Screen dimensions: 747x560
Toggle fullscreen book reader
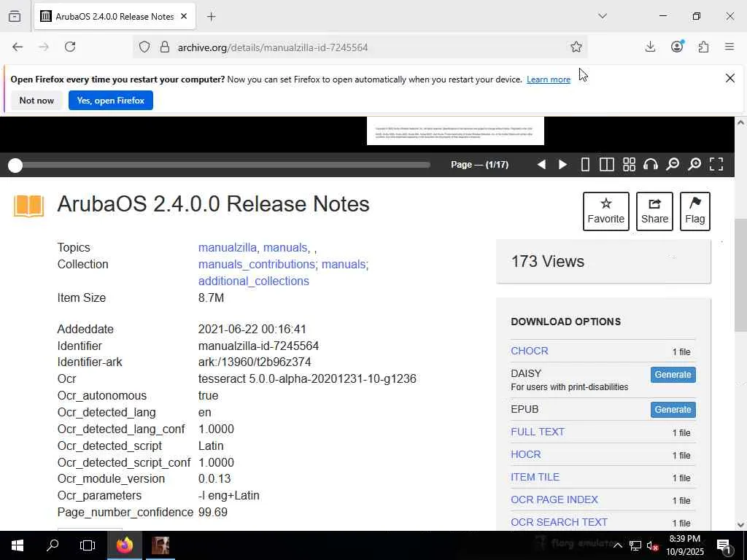716,165
